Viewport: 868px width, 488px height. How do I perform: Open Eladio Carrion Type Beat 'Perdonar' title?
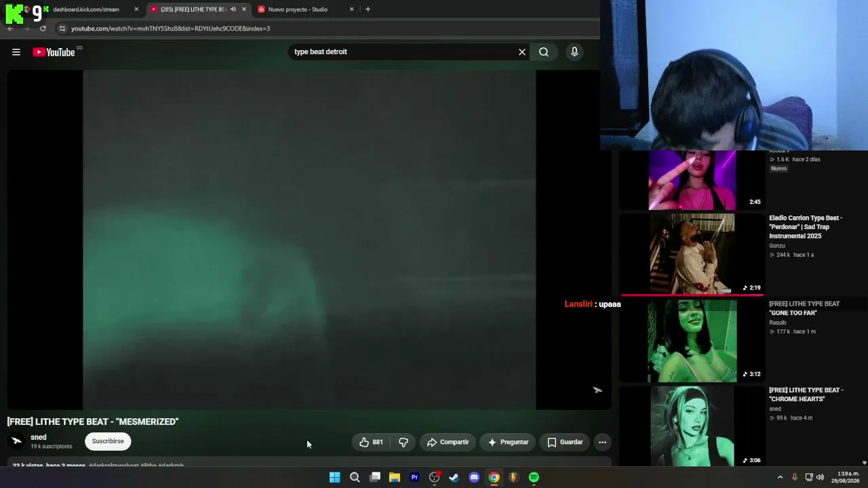(806, 227)
